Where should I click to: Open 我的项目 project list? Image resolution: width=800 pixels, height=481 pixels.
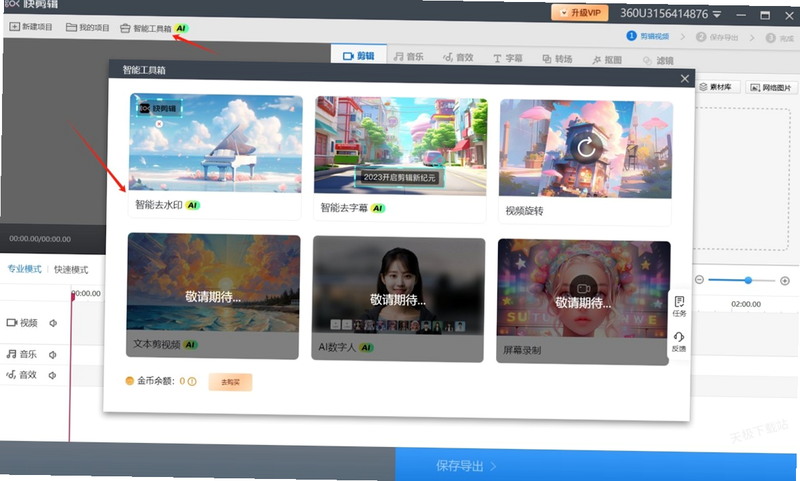[88, 27]
